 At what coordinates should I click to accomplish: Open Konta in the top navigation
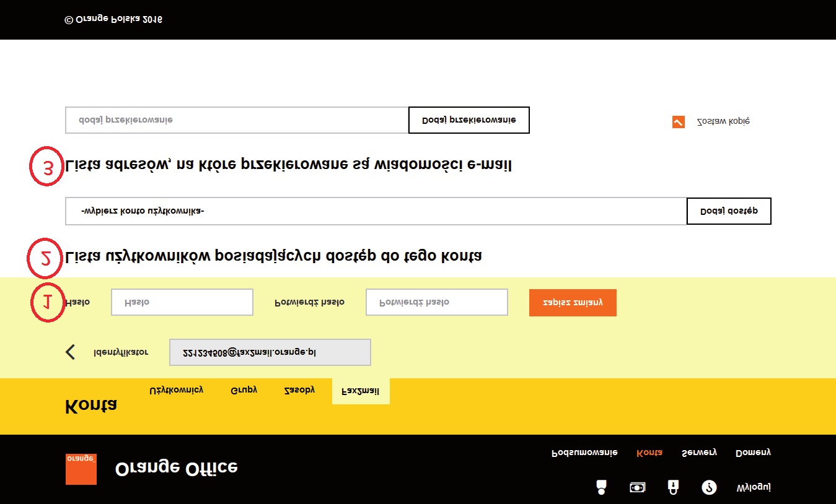point(649,453)
